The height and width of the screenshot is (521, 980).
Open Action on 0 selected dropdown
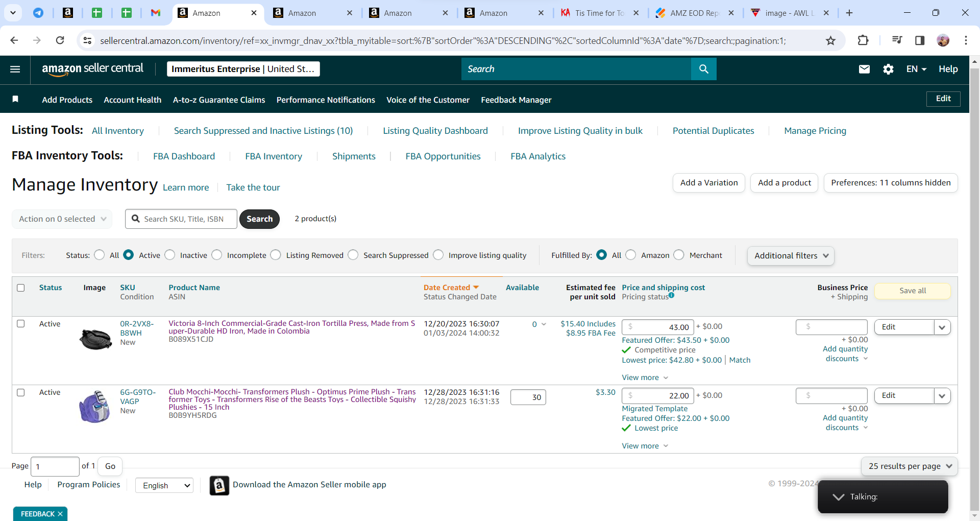click(62, 219)
